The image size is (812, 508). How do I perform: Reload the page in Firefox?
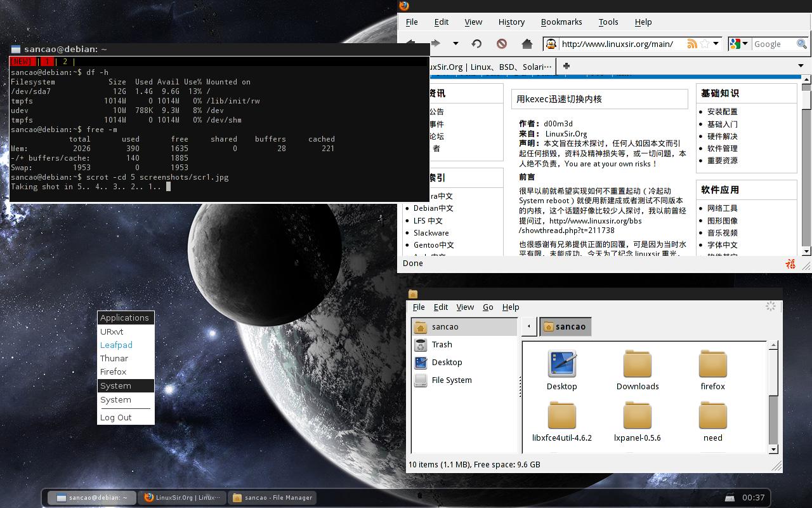476,44
